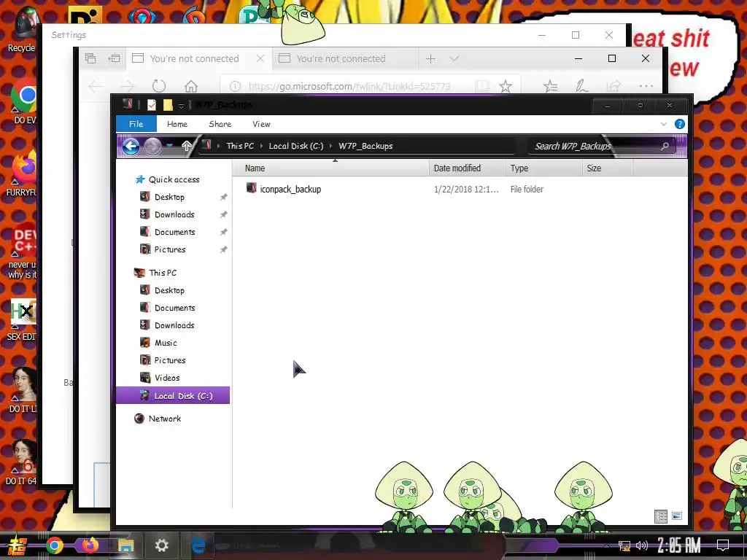
Task: Close first You're not connected Edge tab
Action: pos(260,58)
